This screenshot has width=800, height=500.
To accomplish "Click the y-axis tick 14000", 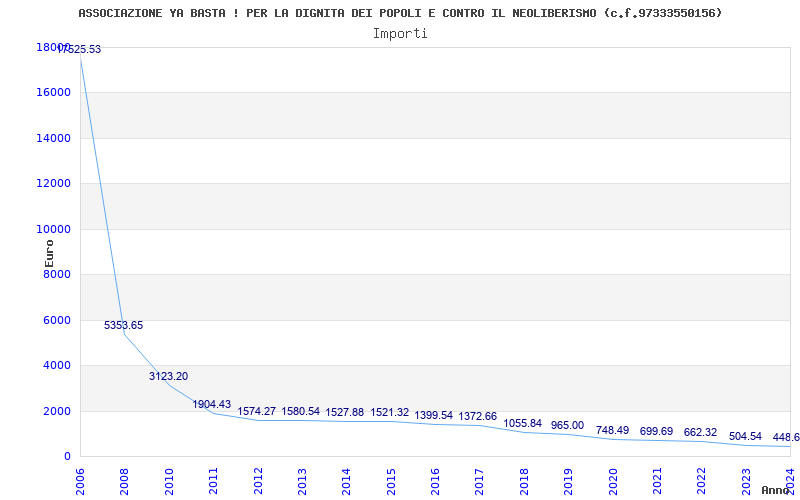I will pyautogui.click(x=53, y=138).
